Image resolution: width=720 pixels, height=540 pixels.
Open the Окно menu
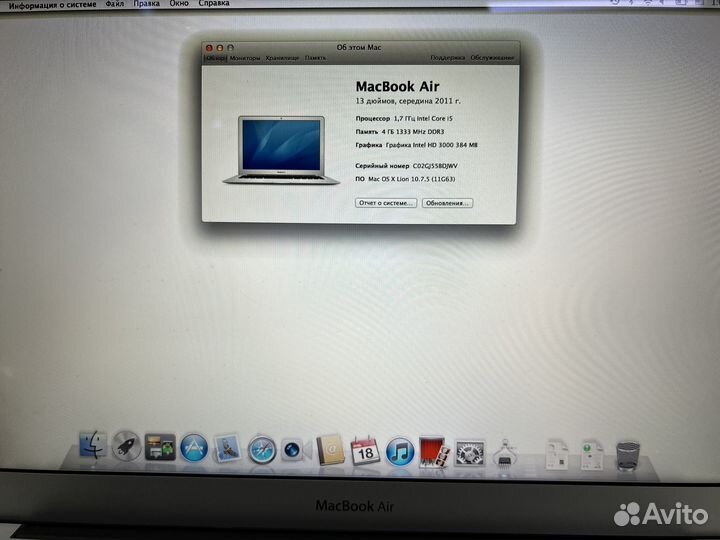179,4
